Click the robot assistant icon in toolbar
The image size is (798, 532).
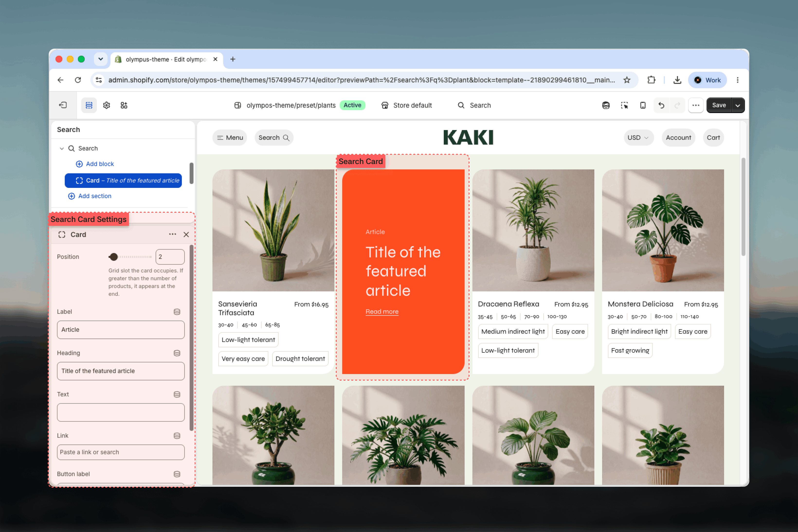(606, 105)
